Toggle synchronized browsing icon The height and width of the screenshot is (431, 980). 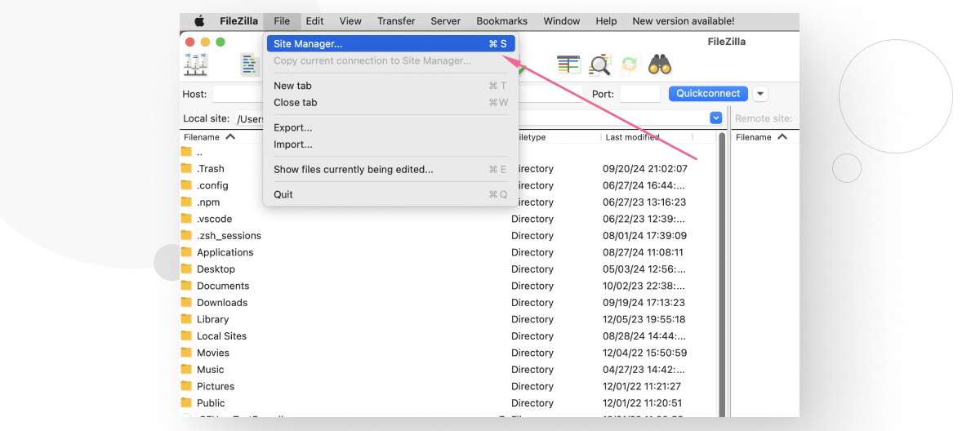pos(629,64)
